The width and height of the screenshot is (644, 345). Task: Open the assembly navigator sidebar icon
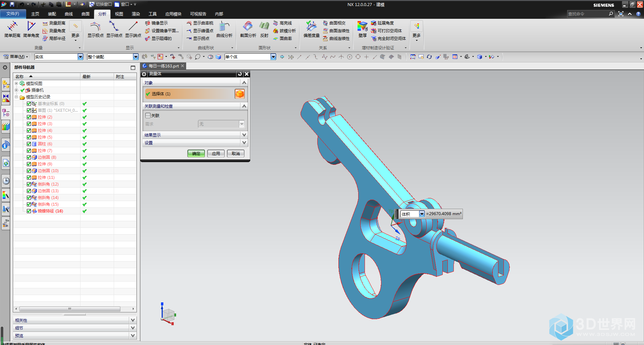[6, 84]
